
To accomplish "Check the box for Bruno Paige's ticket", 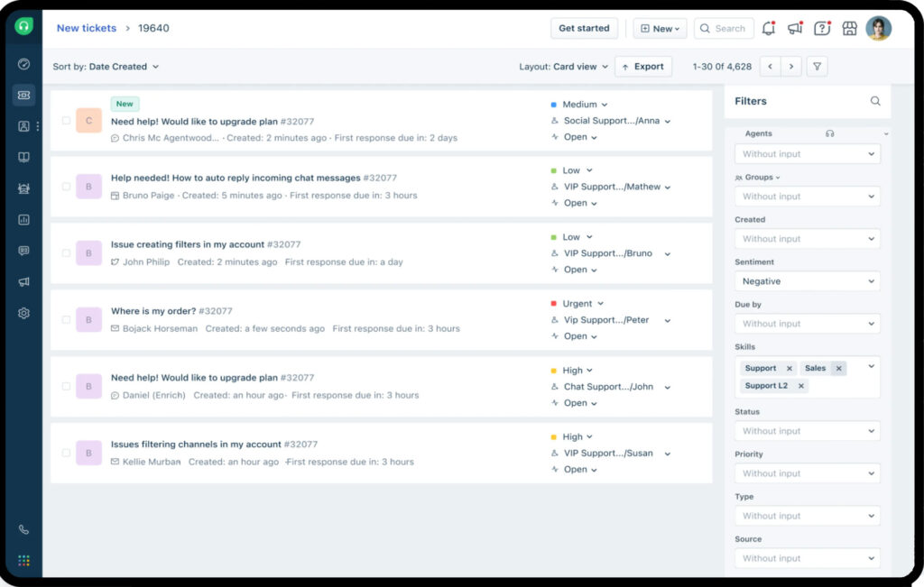I will click(66, 187).
